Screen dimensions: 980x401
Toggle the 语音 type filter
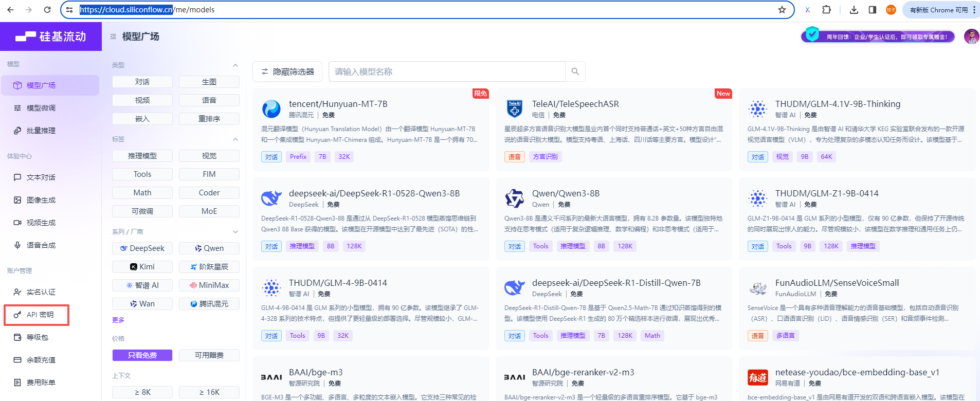point(209,100)
